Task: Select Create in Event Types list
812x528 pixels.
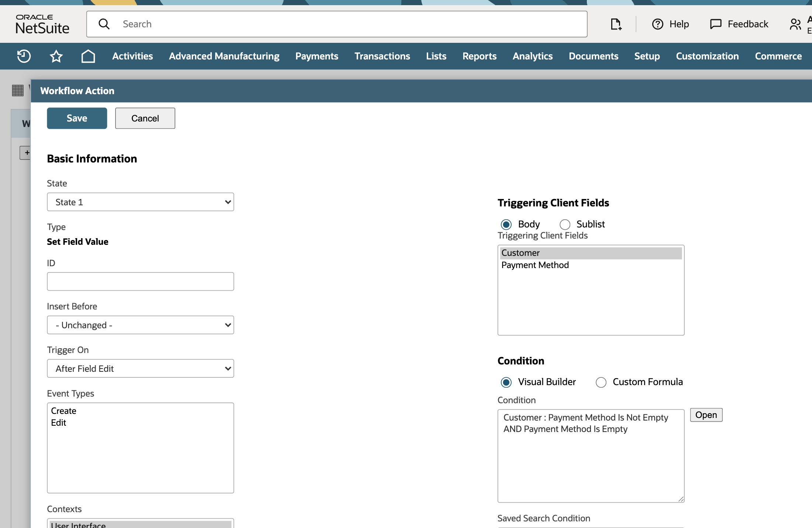Action: [140, 411]
